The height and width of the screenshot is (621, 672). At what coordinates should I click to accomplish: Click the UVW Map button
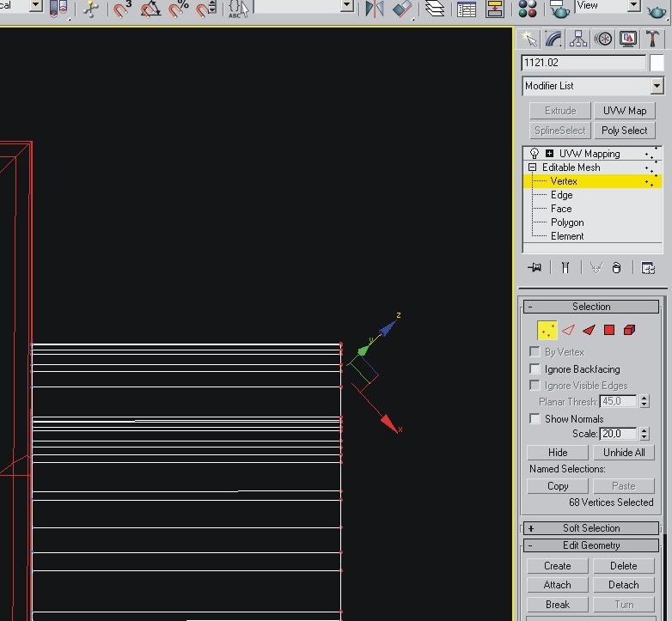pos(625,111)
